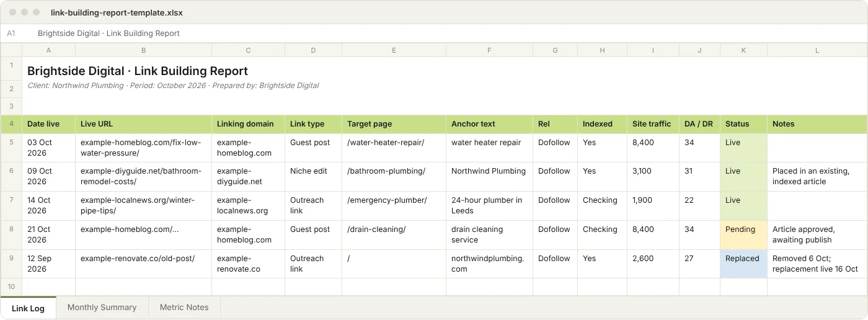Select column F header

[489, 50]
